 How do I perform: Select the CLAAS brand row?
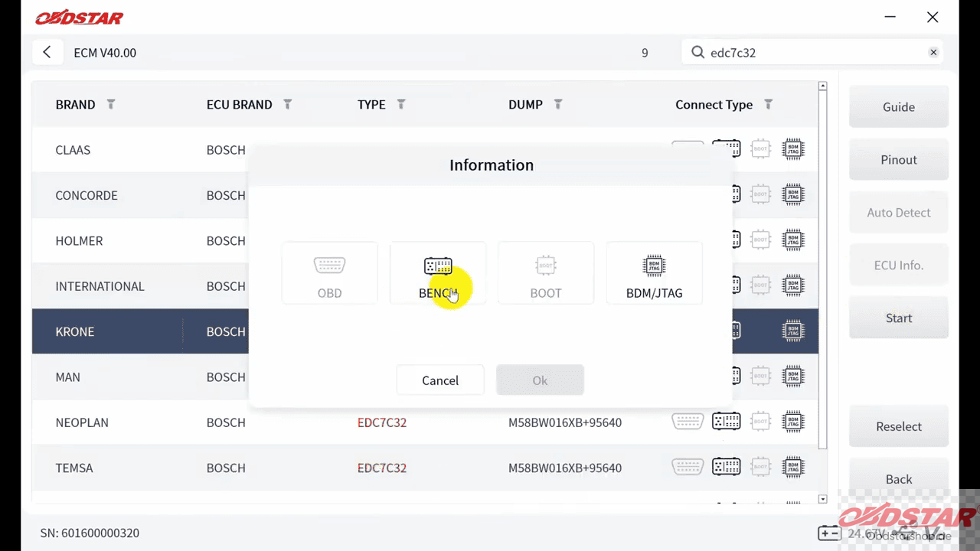point(425,149)
